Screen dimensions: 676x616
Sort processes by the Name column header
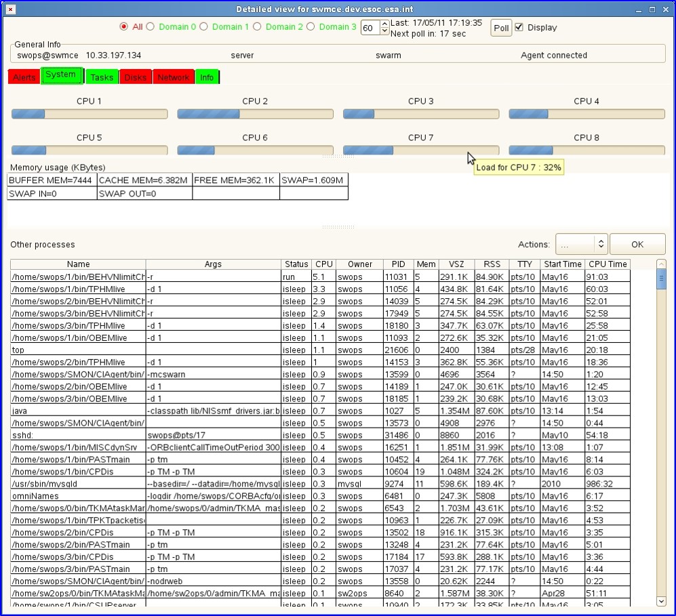click(78, 264)
